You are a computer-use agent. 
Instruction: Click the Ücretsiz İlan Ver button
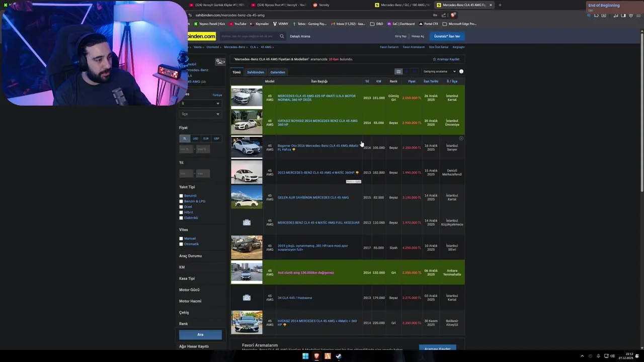447,36
